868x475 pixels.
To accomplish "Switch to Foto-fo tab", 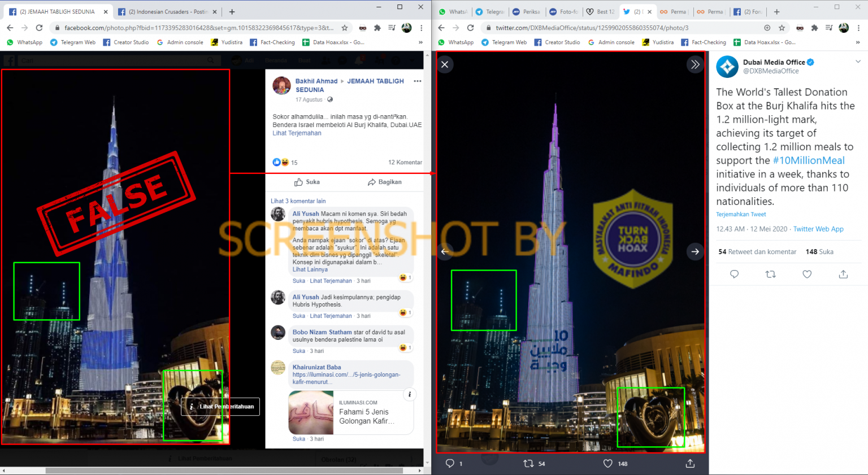I will (563, 12).
